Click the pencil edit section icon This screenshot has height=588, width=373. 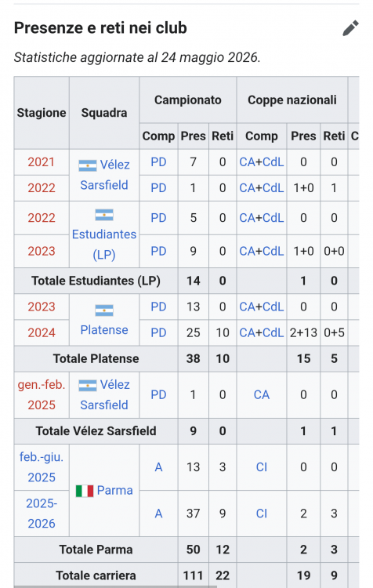coord(350,28)
